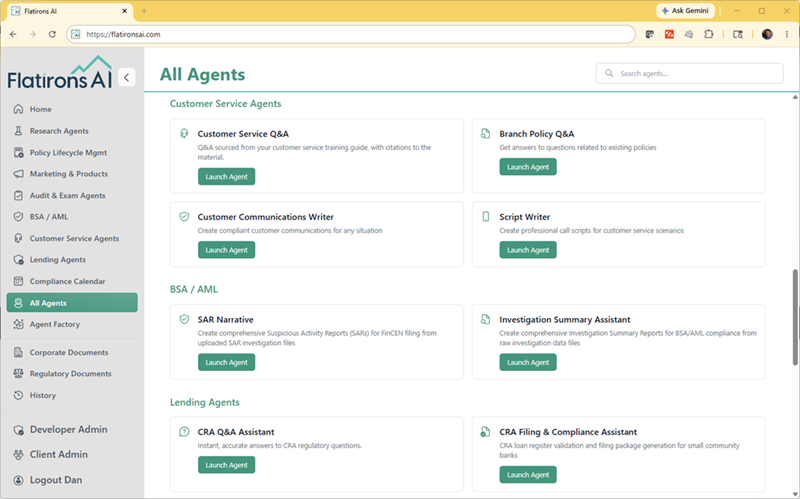
Task: Open a new browser tab with plus
Action: (144, 11)
